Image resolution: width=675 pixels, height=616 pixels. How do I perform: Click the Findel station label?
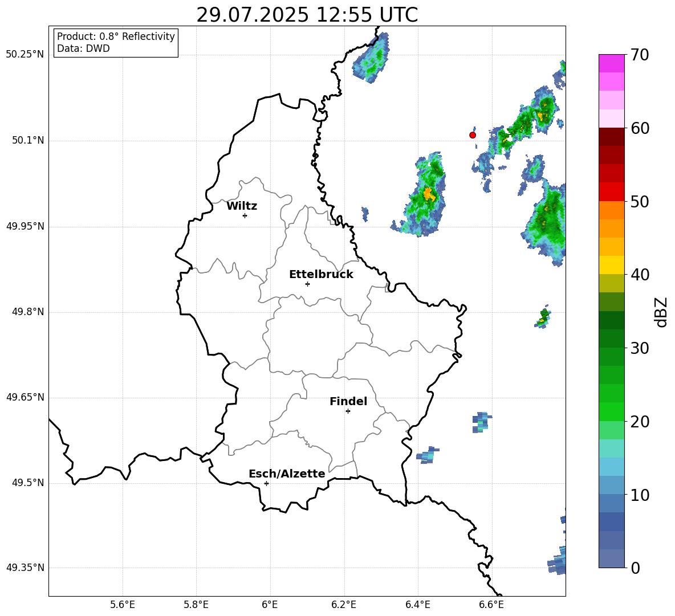pyautogui.click(x=348, y=401)
